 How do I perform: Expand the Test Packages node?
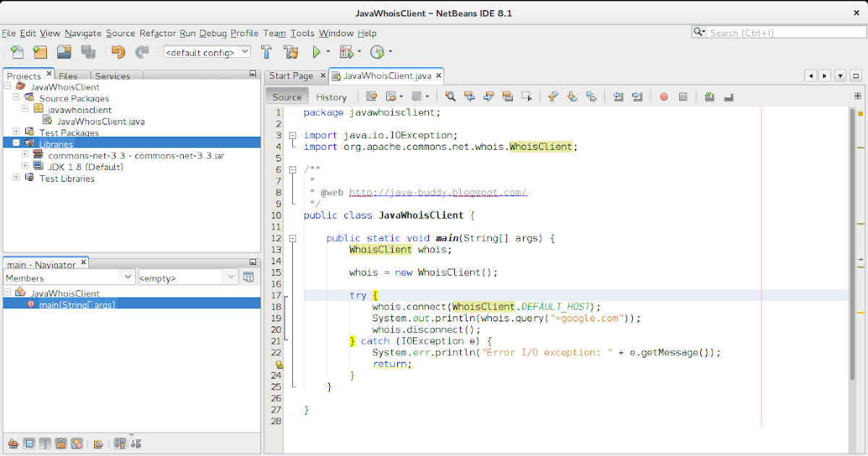pyautogui.click(x=16, y=132)
